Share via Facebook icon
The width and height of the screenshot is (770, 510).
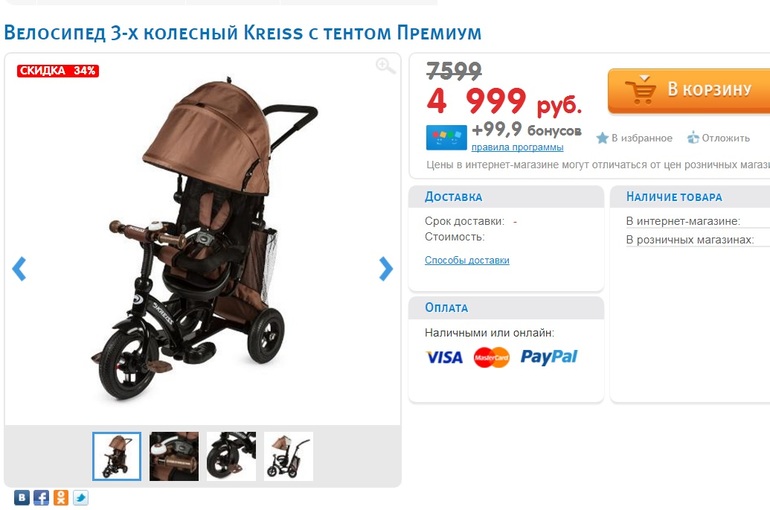pyautogui.click(x=41, y=498)
